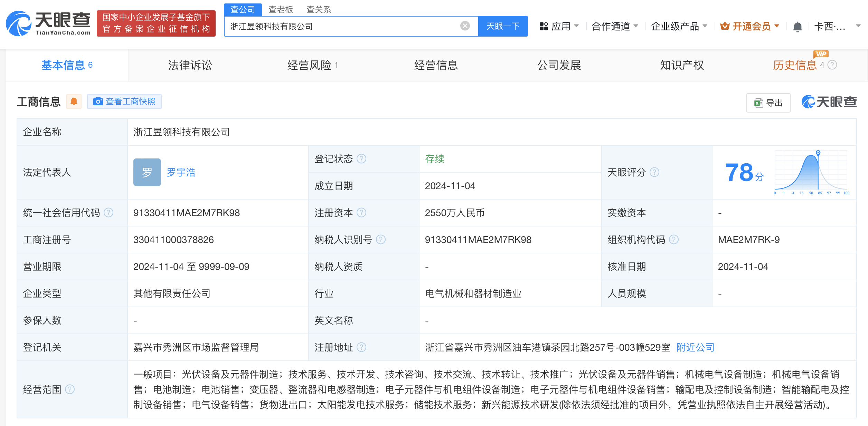Image resolution: width=868 pixels, height=426 pixels.
Task: Open the 法律诉讼 tab
Action: pyautogui.click(x=190, y=65)
